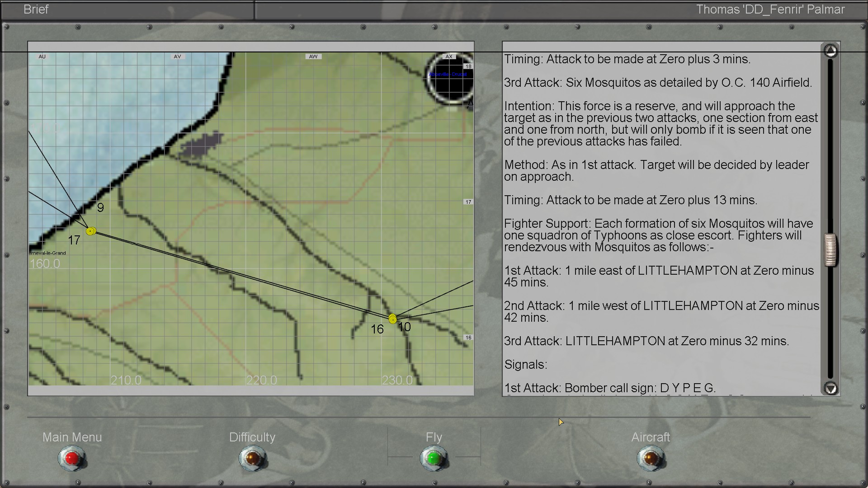Image resolution: width=868 pixels, height=488 pixels.
Task: Click the briefing scroll up arrow
Action: 830,51
